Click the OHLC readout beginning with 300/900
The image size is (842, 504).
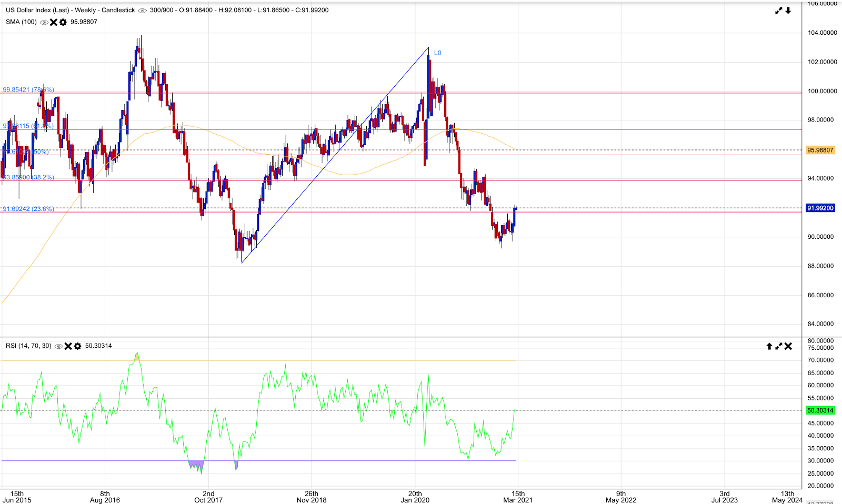[x=239, y=11]
